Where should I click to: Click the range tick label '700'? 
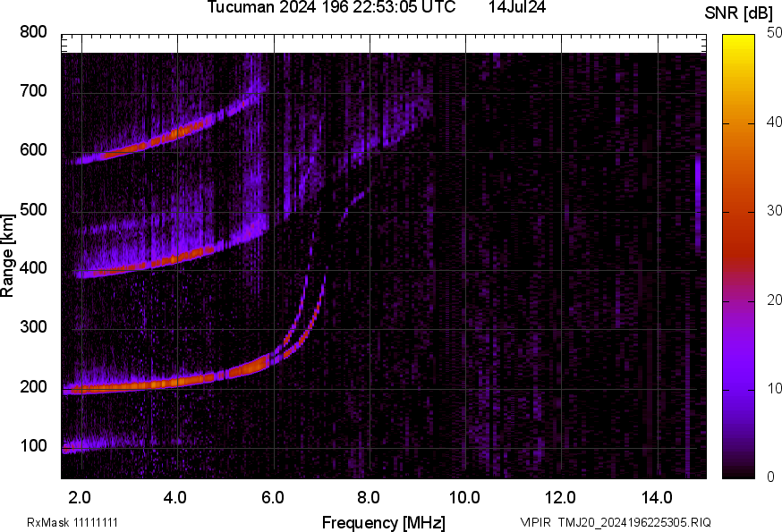click(x=33, y=91)
